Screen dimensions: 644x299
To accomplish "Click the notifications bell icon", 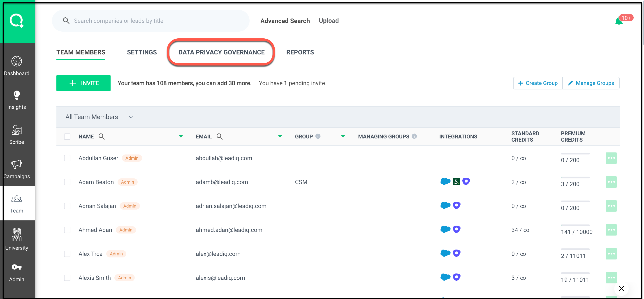I will click(x=619, y=21).
